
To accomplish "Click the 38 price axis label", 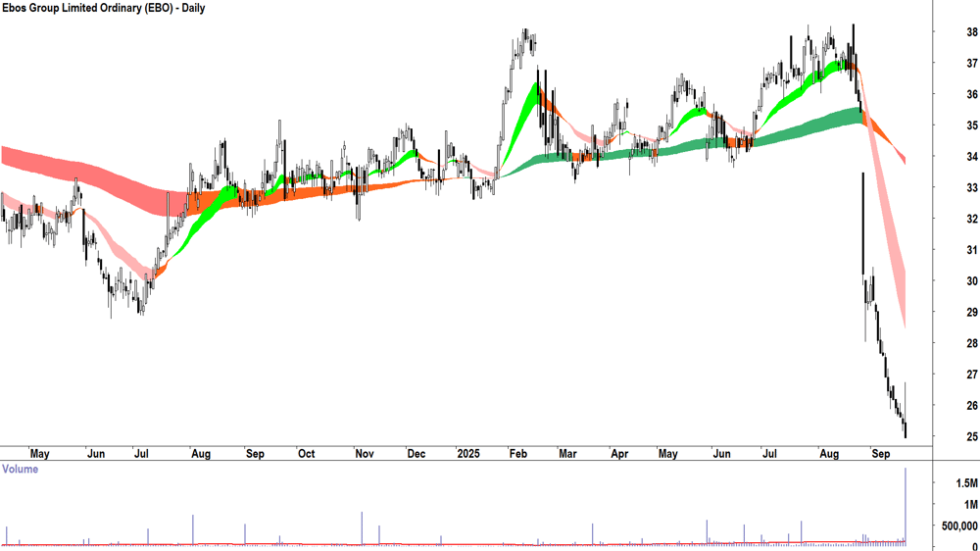I will (x=972, y=32).
